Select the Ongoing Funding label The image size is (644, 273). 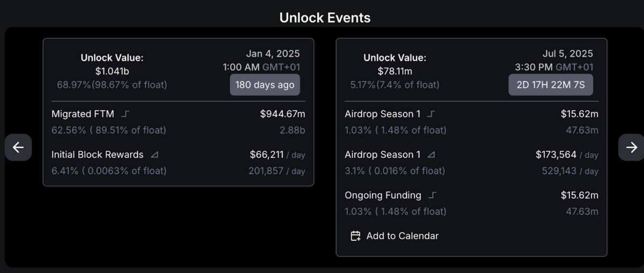(383, 195)
